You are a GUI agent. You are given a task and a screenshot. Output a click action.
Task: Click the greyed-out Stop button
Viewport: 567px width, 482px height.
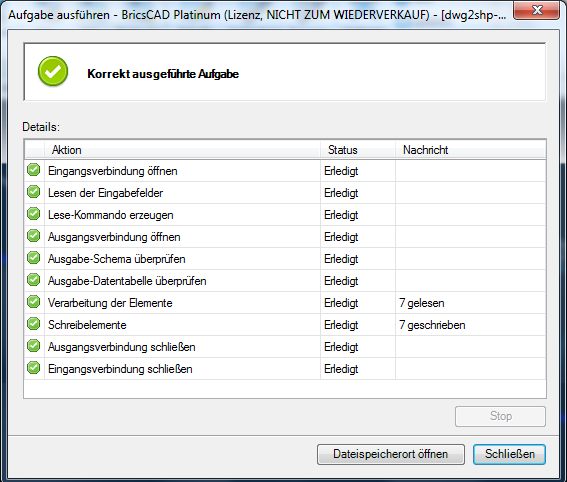(x=500, y=416)
